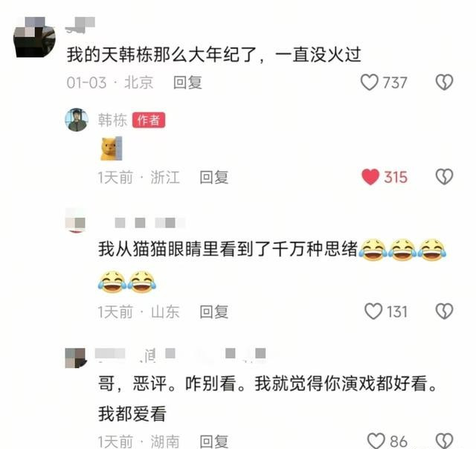Screen dimensions: 476x449
Task: Open 韩栋's profile avatar
Action: pos(77,120)
